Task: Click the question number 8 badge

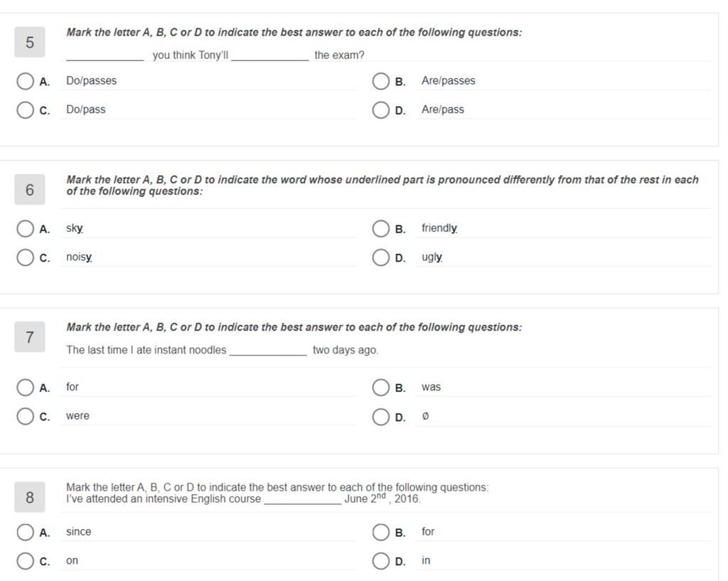Action: tap(30, 497)
